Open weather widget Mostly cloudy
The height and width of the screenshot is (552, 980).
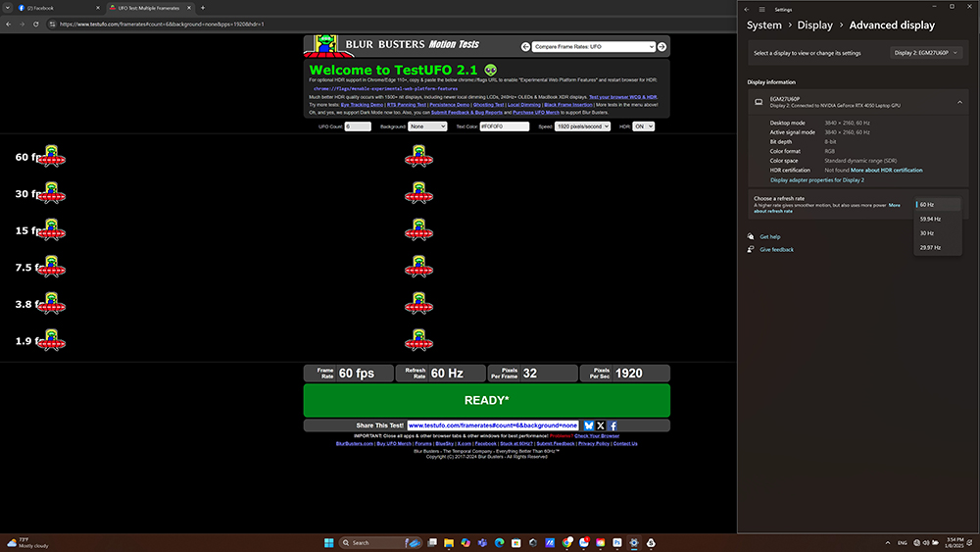[26, 542]
